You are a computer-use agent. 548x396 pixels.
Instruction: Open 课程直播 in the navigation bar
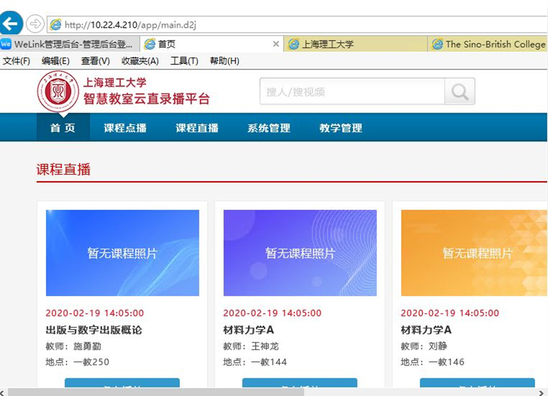(197, 128)
